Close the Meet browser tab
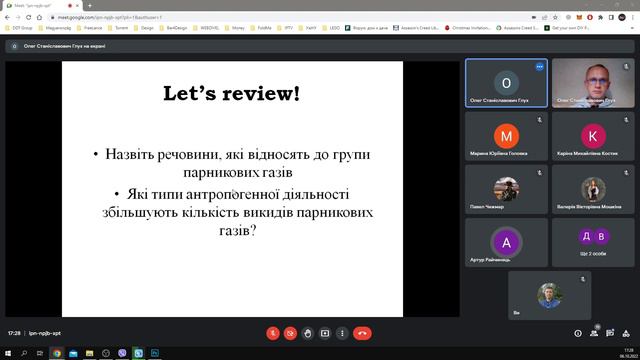The width and height of the screenshot is (640, 360). click(x=77, y=6)
